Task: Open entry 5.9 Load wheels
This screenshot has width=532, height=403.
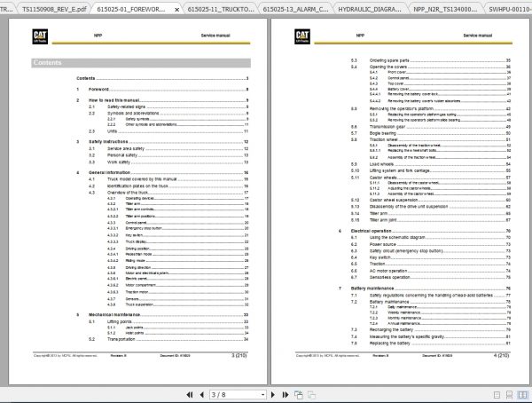Action: 431,164
